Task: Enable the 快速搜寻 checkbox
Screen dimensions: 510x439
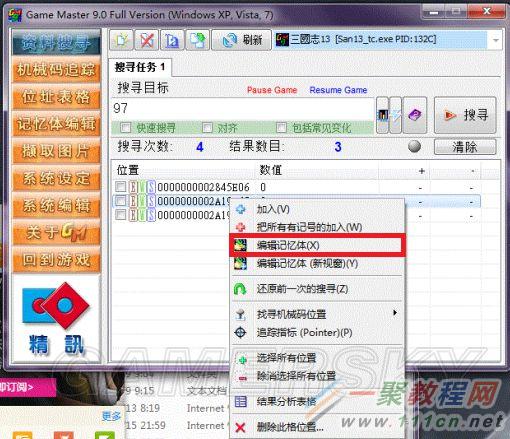Action: point(126,127)
